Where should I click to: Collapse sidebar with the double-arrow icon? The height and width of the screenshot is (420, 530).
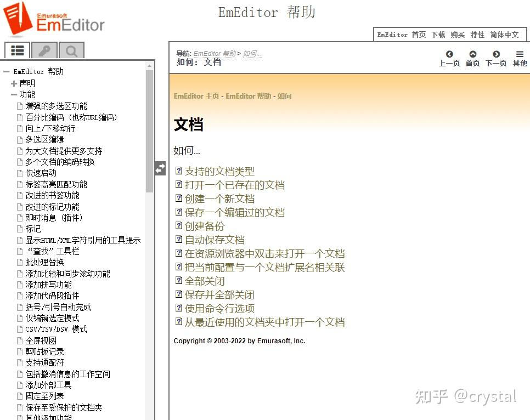[x=160, y=169]
